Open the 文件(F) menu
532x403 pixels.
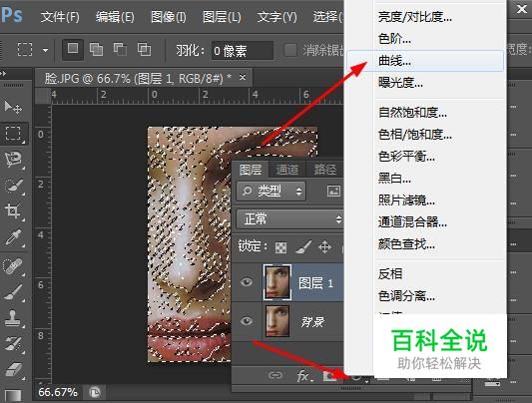[x=60, y=17]
